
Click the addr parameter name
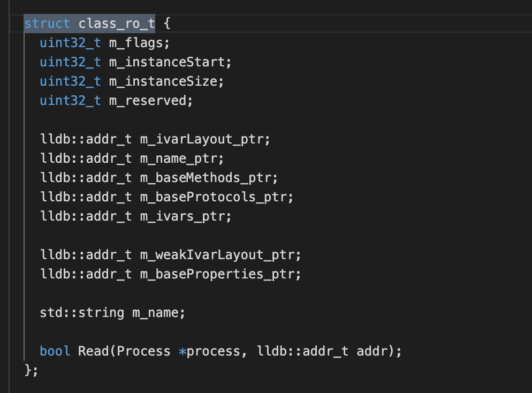pos(373,351)
